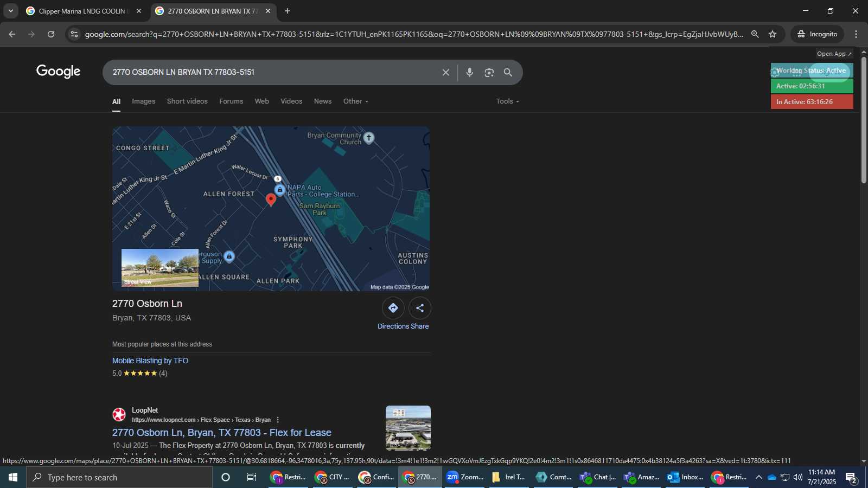Submit search with the magnifier icon
Viewport: 868px width, 488px height.
pos(508,72)
